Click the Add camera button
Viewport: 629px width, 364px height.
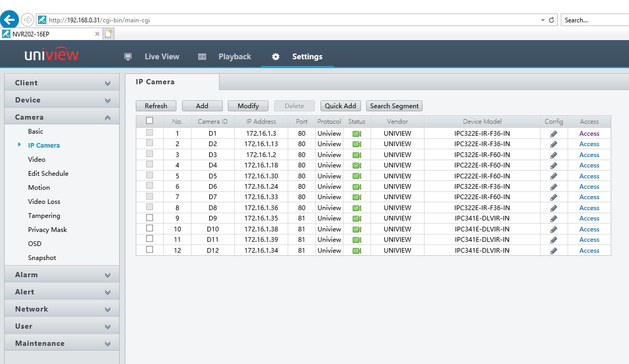coord(202,106)
